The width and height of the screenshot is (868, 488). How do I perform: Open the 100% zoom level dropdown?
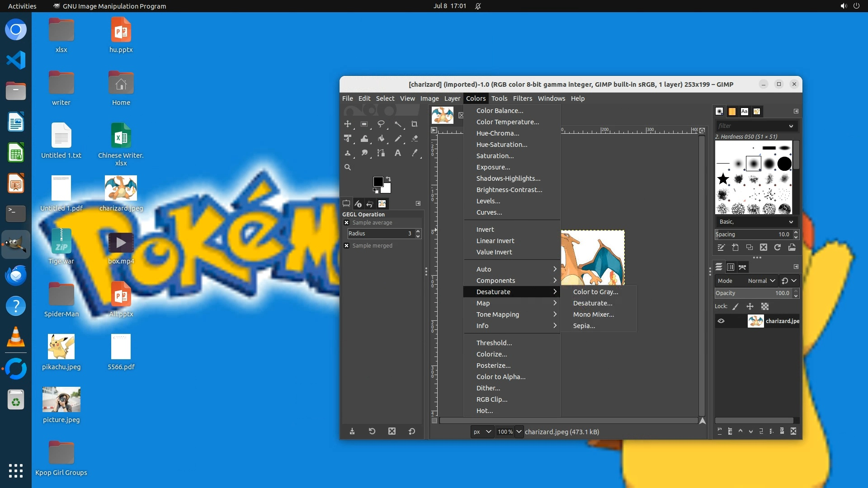pos(519,432)
